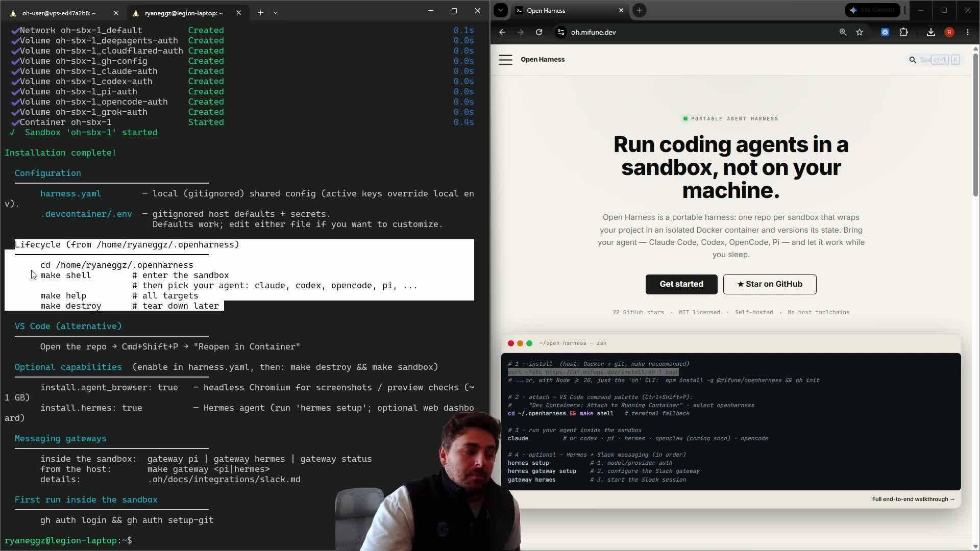Go back in the browser
The image size is (980, 551).
click(502, 32)
